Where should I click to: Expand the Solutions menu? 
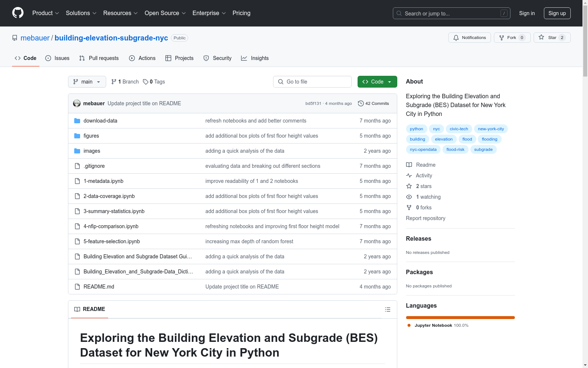81,13
